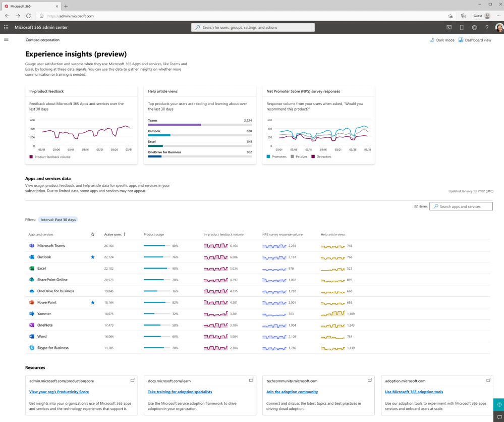Open the SharePoint Online row name

pos(52,280)
